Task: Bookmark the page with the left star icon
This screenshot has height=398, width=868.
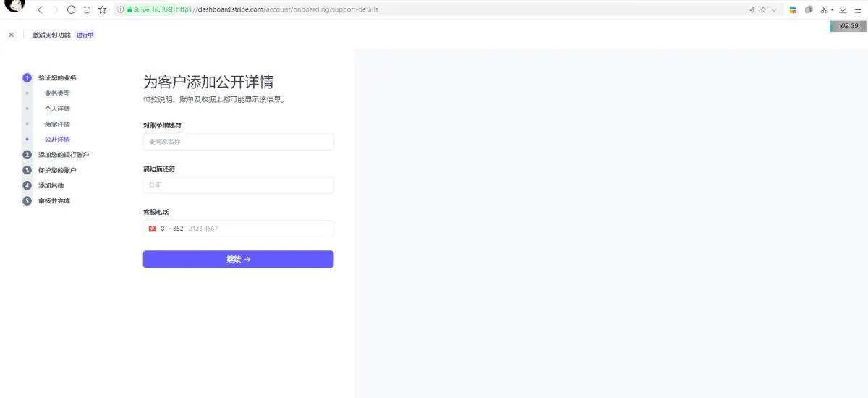Action: point(103,10)
